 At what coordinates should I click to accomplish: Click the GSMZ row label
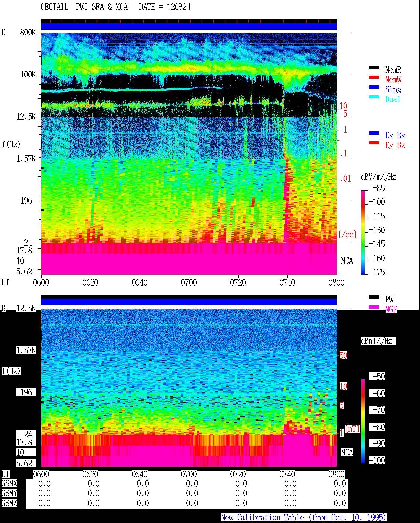[9, 503]
